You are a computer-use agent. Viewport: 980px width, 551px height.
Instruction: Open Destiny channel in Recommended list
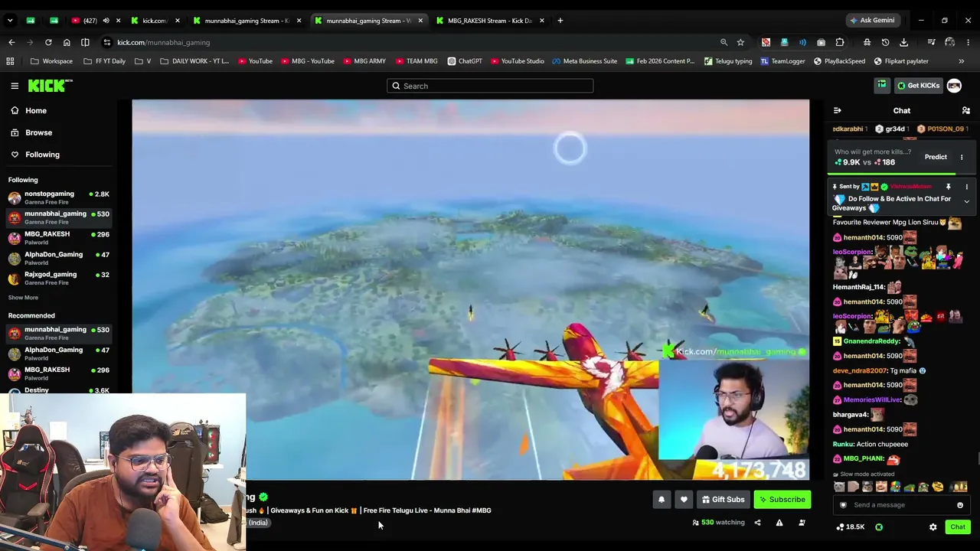pyautogui.click(x=59, y=390)
